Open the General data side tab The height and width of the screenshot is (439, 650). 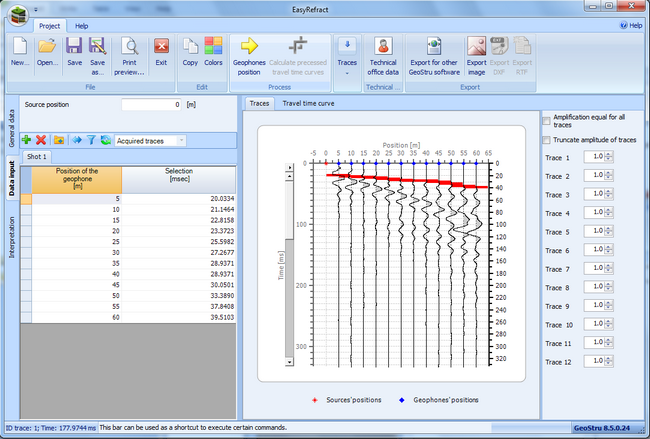12,128
